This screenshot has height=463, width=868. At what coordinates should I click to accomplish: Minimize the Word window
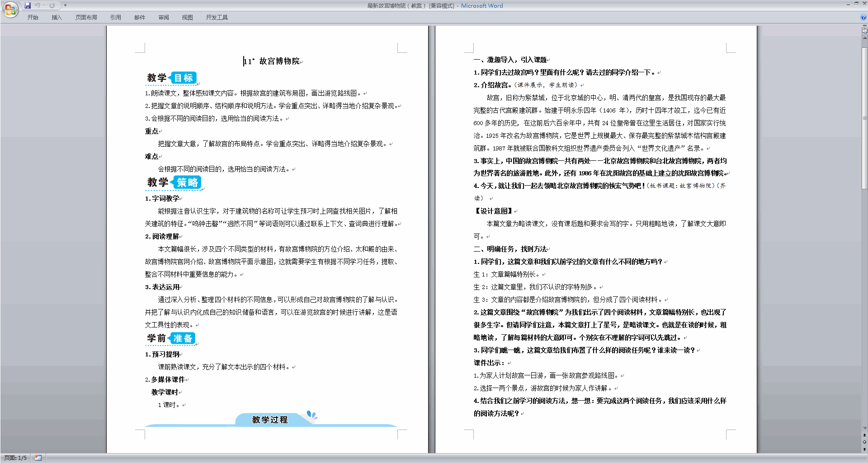[x=848, y=4]
